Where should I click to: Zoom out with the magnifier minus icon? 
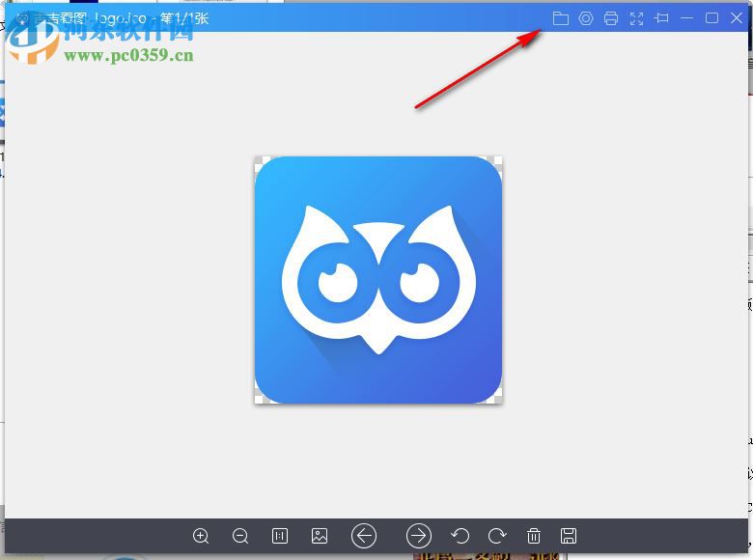point(240,536)
